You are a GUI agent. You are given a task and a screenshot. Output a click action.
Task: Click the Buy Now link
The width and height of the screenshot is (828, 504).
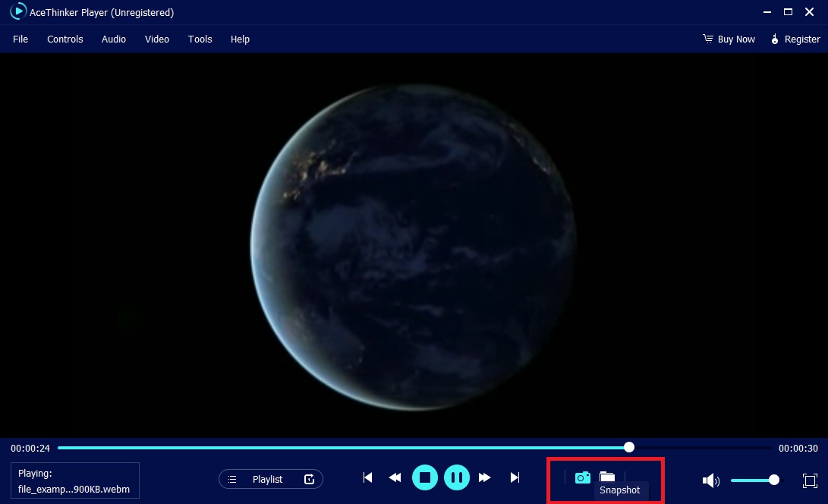(x=729, y=39)
